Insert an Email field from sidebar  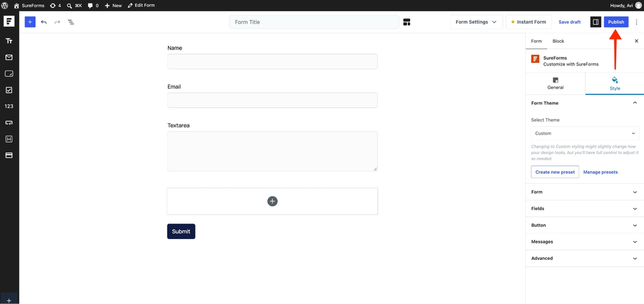click(9, 57)
